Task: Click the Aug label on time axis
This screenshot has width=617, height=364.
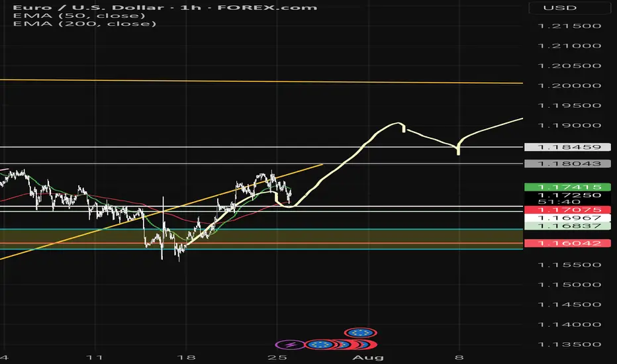Action: (368, 357)
